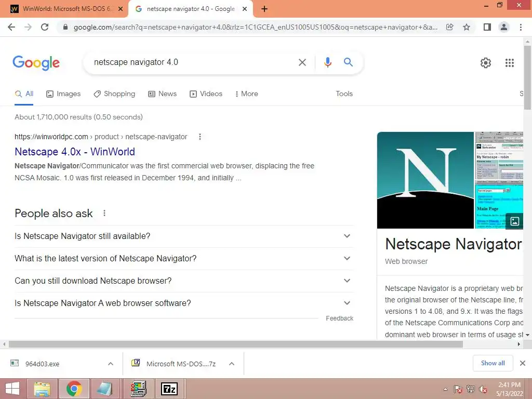
Task: Select the All results tab
Action: 24,94
